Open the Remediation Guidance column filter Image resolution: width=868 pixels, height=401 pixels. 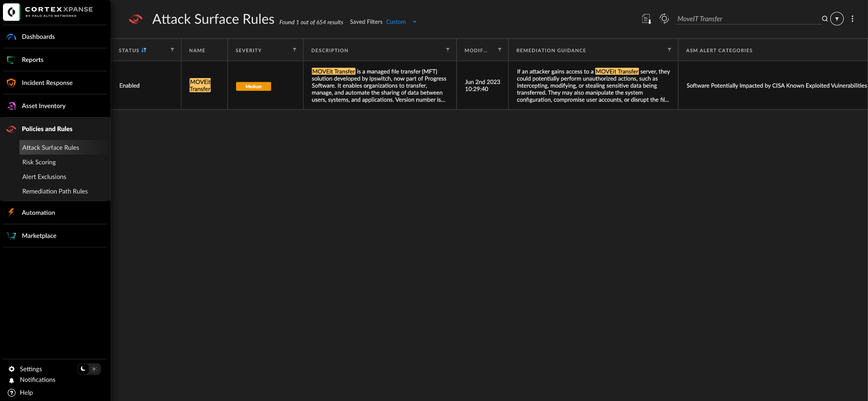(669, 50)
